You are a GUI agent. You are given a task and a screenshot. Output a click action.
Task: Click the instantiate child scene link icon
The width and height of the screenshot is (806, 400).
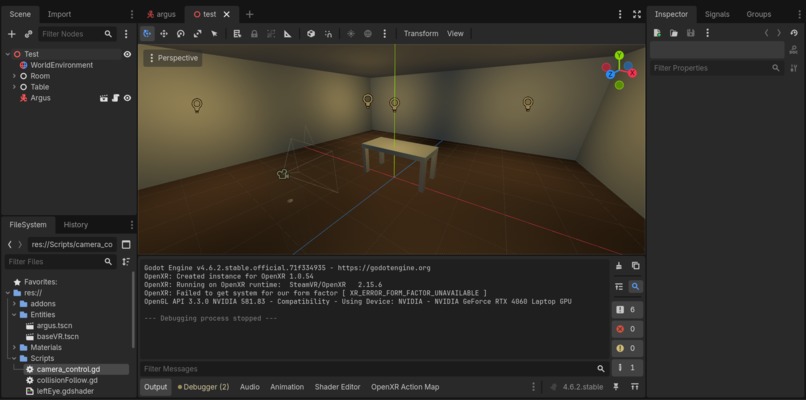[28, 34]
